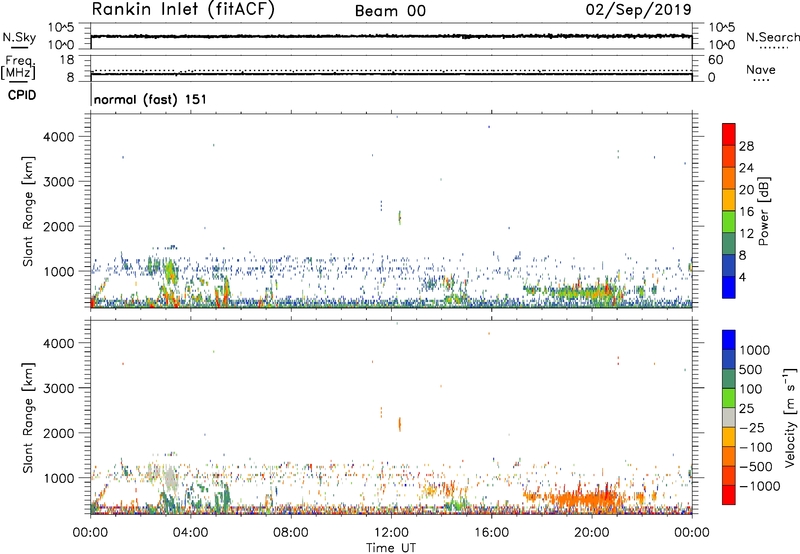Click the '04:00' time axis tick label
This screenshot has width=800, height=554.
191,533
